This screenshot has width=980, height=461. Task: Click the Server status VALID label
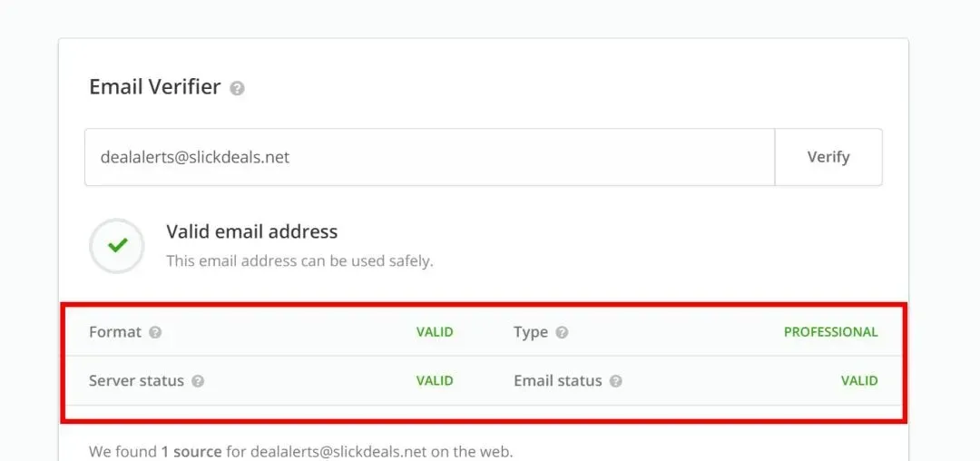(435, 381)
